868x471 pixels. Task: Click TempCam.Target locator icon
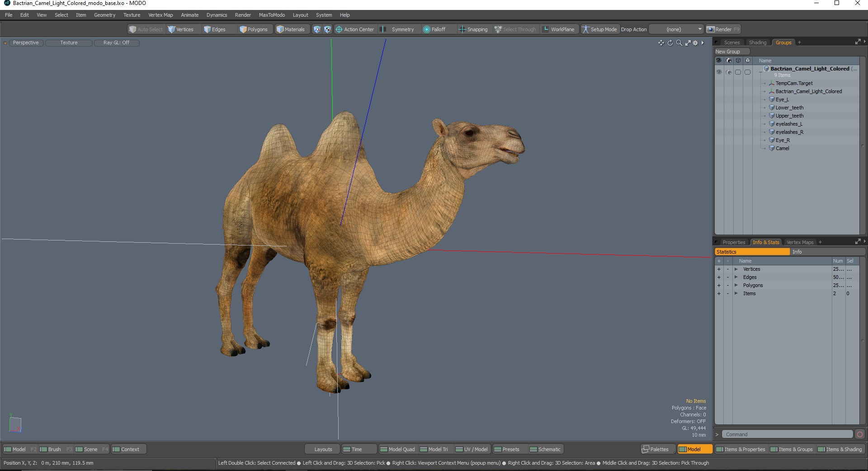772,83
